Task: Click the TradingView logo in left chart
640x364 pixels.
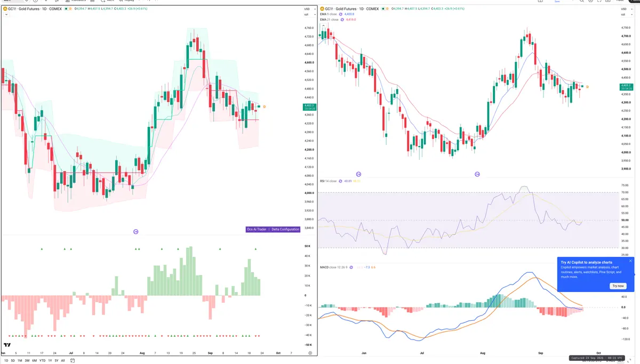Action: (7, 345)
